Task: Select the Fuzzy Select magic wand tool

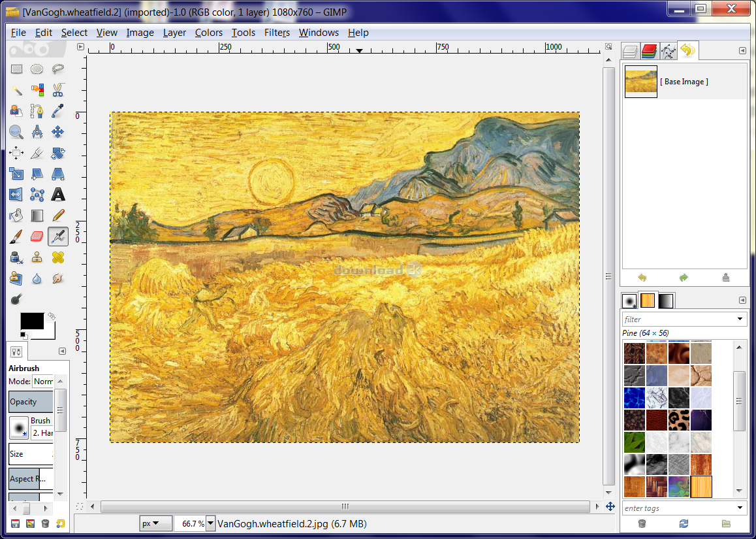Action: tap(16, 90)
